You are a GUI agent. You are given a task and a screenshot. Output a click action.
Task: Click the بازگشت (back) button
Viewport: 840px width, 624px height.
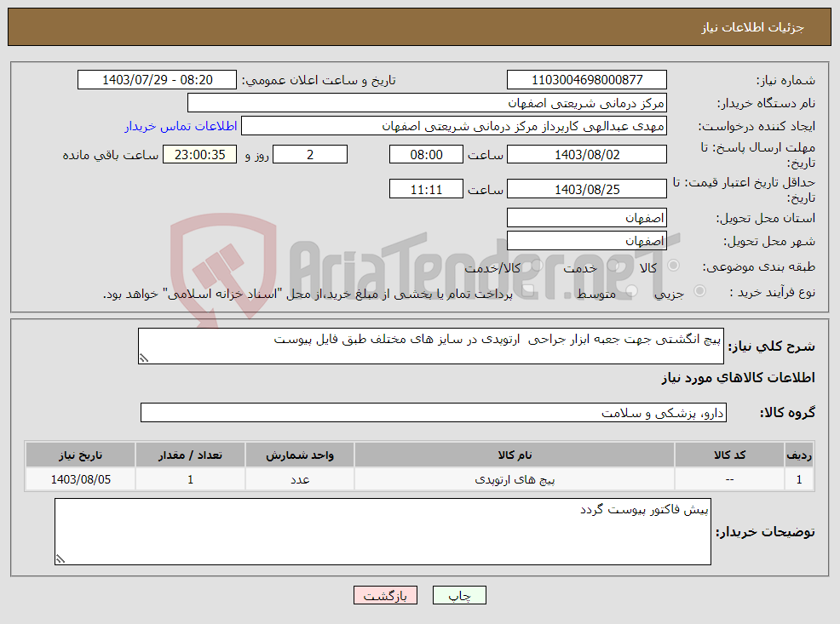click(x=385, y=595)
